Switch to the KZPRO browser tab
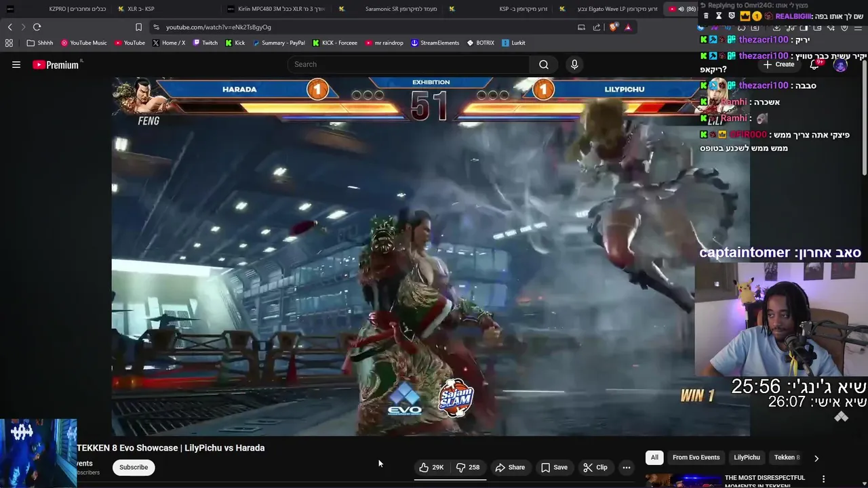 tap(56, 9)
